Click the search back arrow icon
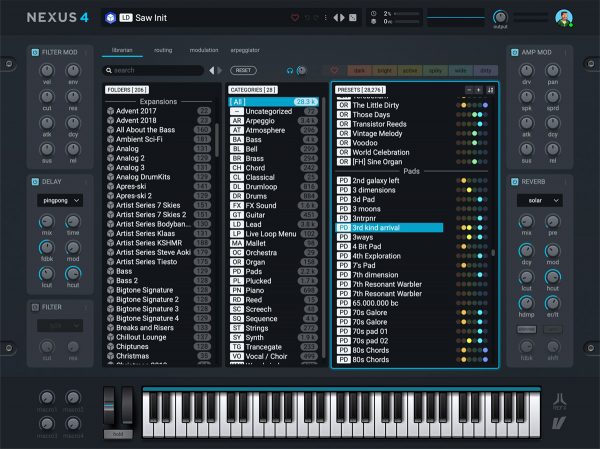Screen dimensions: 600x449 [211, 71]
